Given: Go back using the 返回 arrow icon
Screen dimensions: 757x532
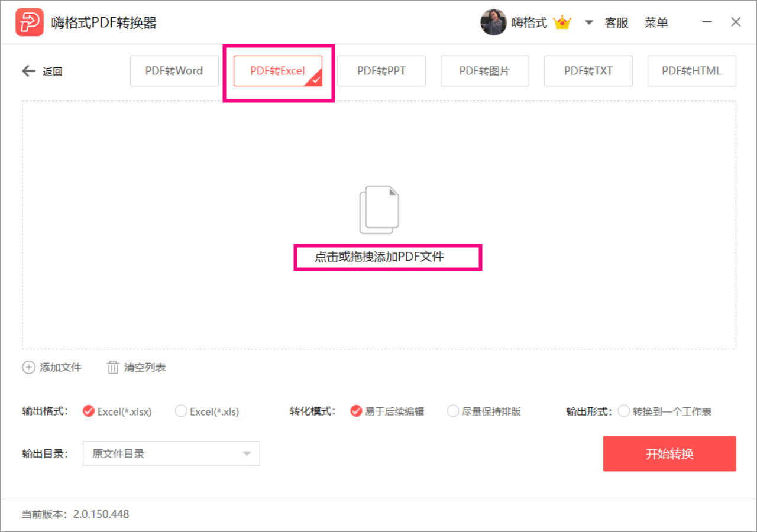Looking at the screenshot, I should (x=29, y=72).
